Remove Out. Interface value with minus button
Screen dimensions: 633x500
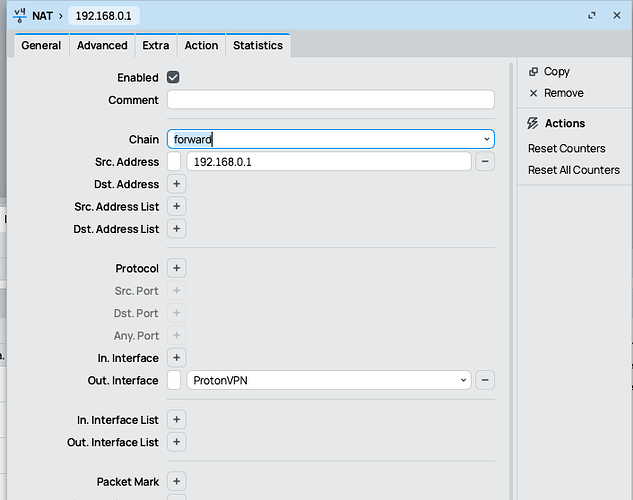click(485, 380)
